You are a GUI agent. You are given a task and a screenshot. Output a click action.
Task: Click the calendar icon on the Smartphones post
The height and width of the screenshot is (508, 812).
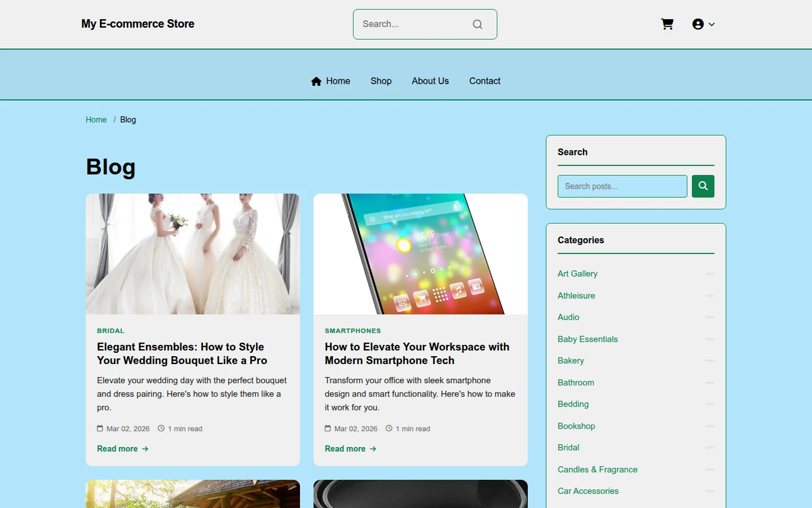pos(328,428)
